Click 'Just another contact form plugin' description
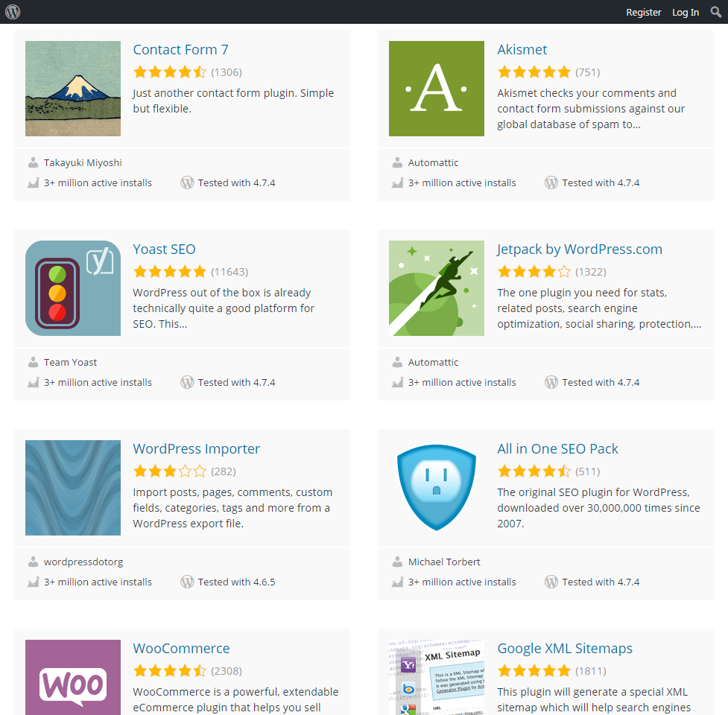Viewport: 728px width, 715px height. [233, 101]
